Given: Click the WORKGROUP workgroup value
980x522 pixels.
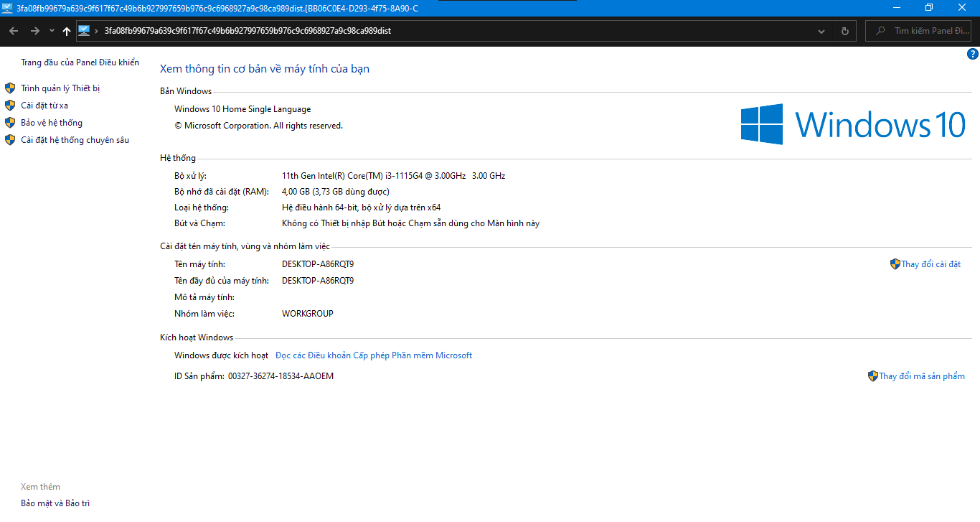Looking at the screenshot, I should [x=308, y=314].
